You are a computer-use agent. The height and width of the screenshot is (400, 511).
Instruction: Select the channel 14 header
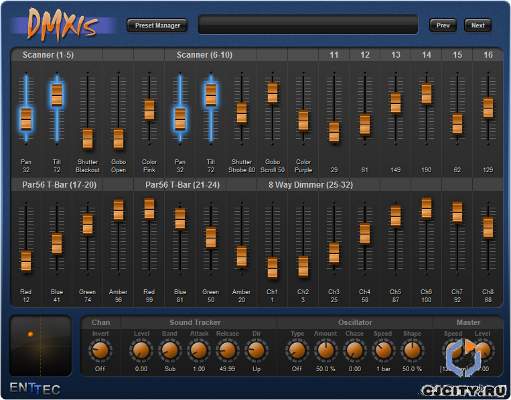(x=426, y=55)
